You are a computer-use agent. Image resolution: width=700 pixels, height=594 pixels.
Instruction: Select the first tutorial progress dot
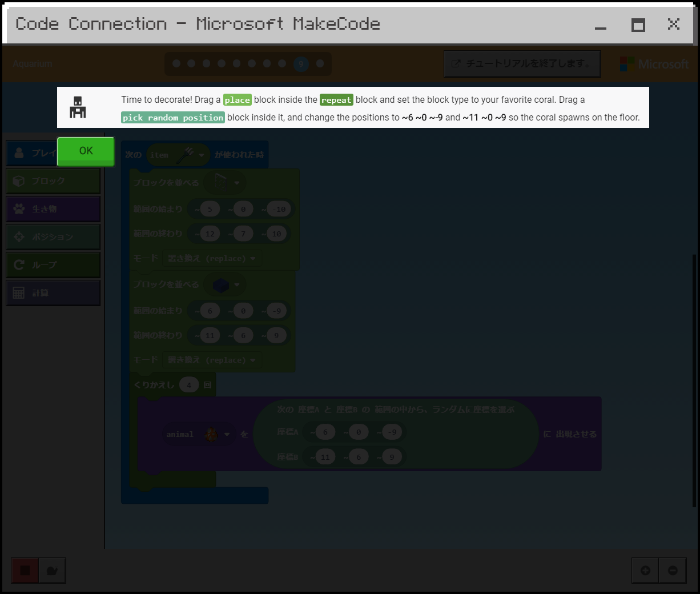(x=176, y=64)
